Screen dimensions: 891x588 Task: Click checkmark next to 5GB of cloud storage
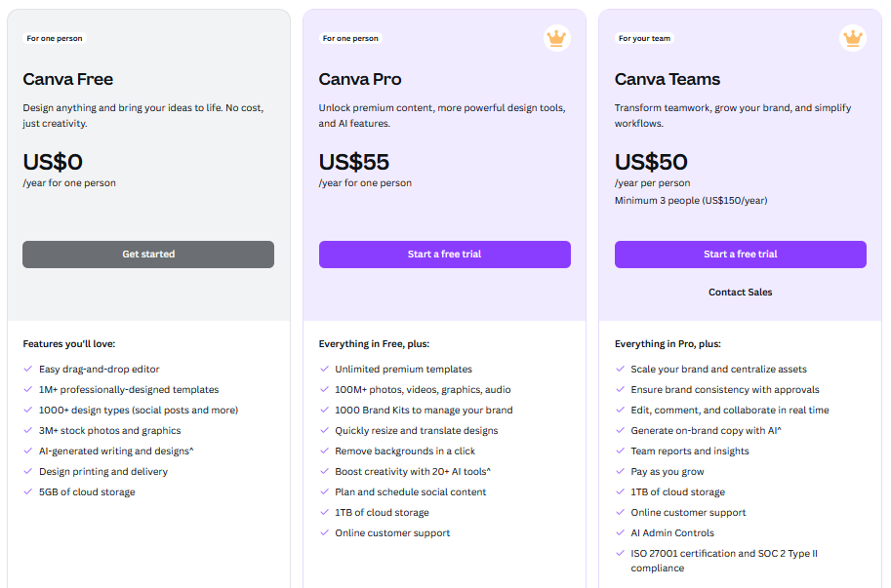pos(28,491)
